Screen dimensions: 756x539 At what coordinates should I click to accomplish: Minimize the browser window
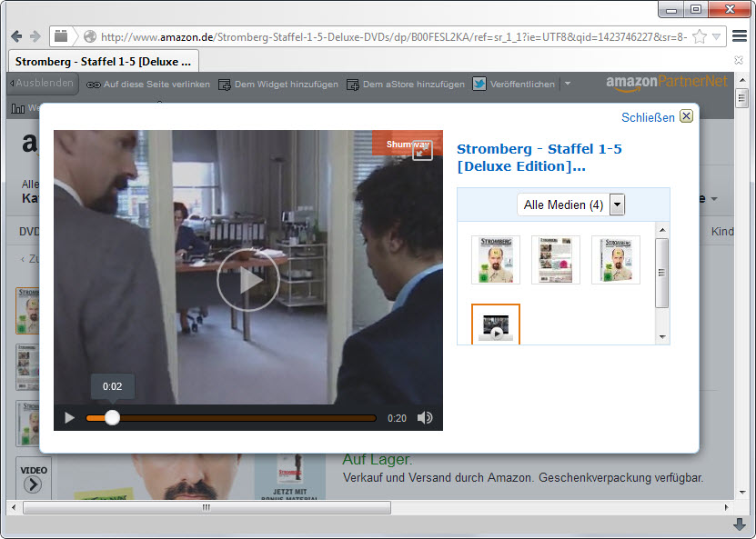pos(671,9)
